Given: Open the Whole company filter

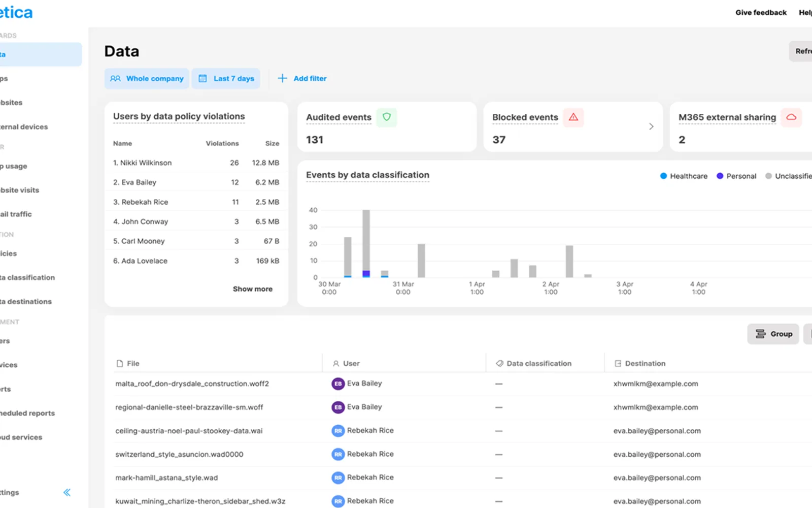Looking at the screenshot, I should pyautogui.click(x=147, y=79).
